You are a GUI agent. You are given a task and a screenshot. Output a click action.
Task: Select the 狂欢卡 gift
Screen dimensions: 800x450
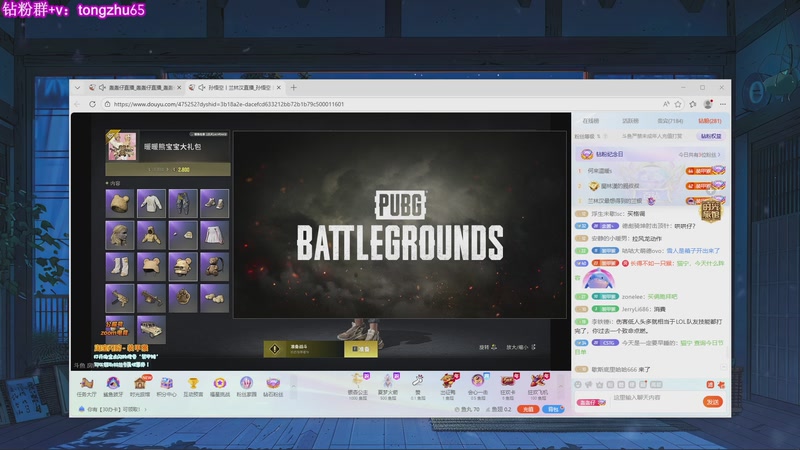(508, 386)
